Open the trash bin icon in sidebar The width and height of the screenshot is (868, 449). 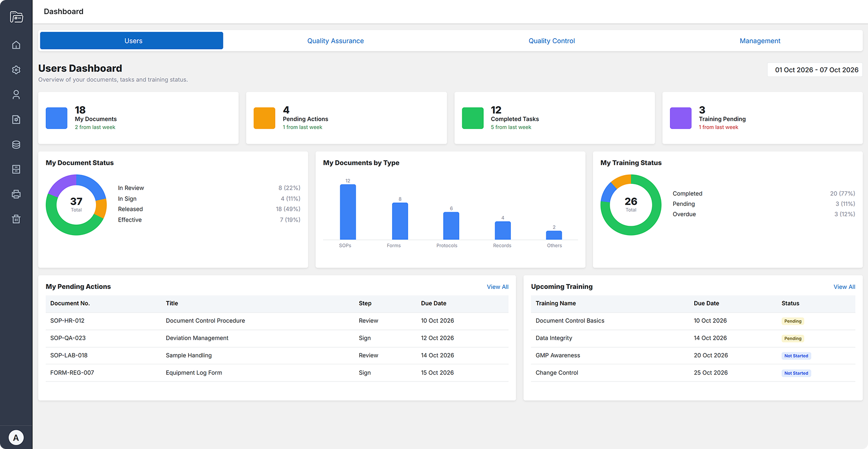click(16, 219)
